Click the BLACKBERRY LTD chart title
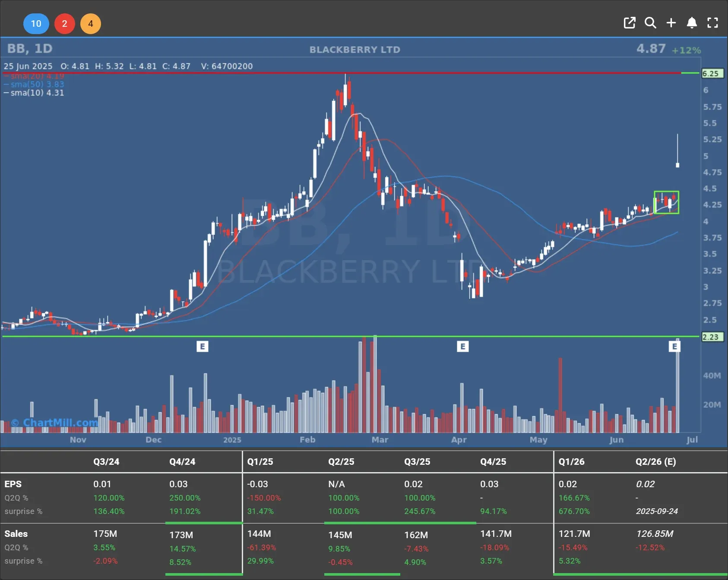Image resolution: width=728 pixels, height=580 pixels. click(x=355, y=50)
